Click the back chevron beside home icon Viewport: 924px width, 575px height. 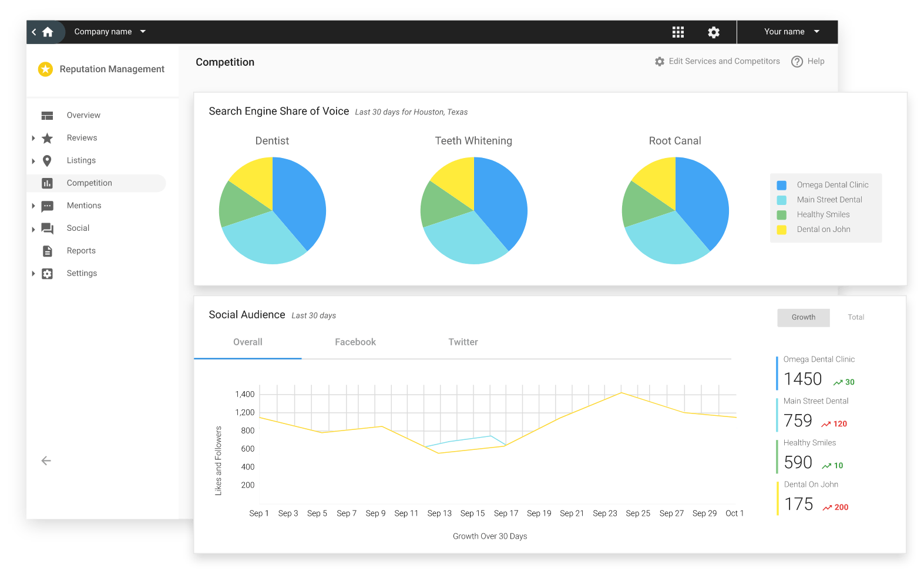pyautogui.click(x=34, y=32)
